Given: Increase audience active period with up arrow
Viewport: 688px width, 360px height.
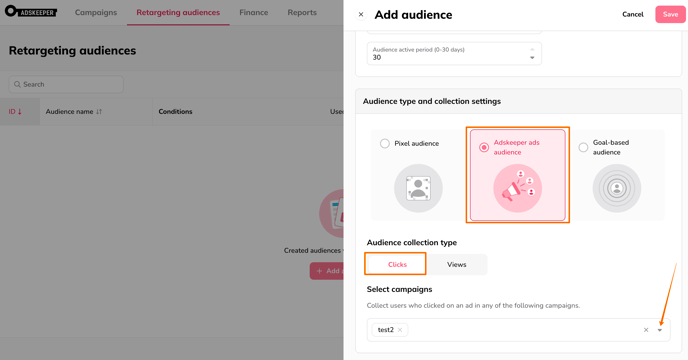Looking at the screenshot, I should (532, 49).
